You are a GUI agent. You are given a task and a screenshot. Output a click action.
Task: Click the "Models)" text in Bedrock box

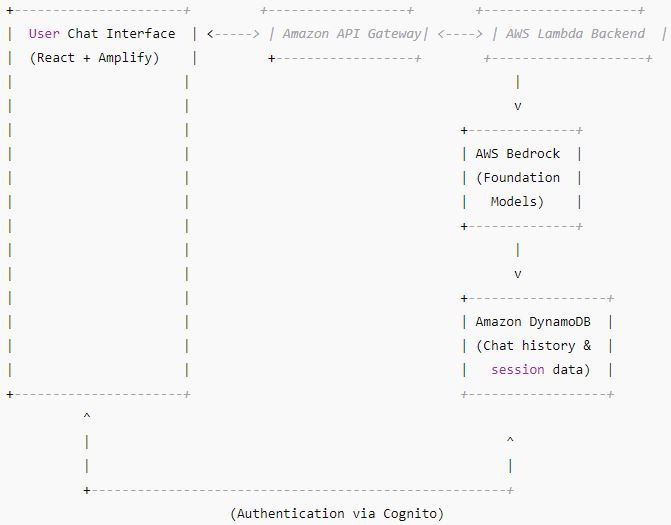click(x=517, y=201)
